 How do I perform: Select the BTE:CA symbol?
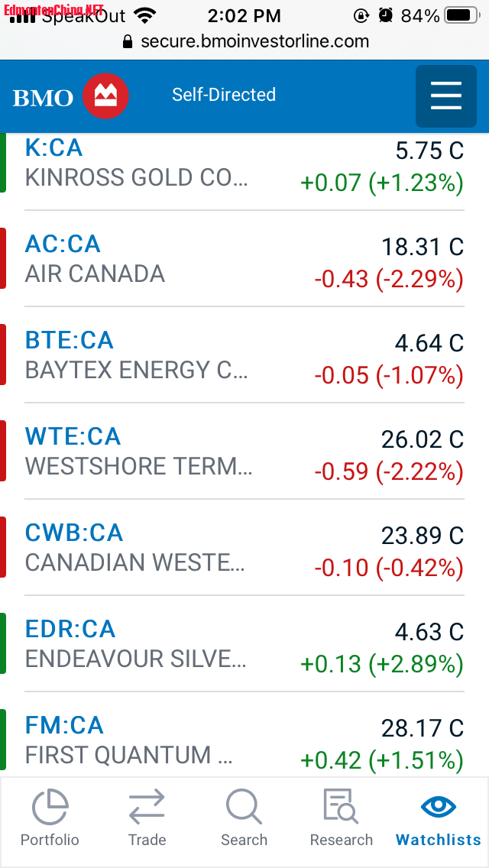pos(69,340)
